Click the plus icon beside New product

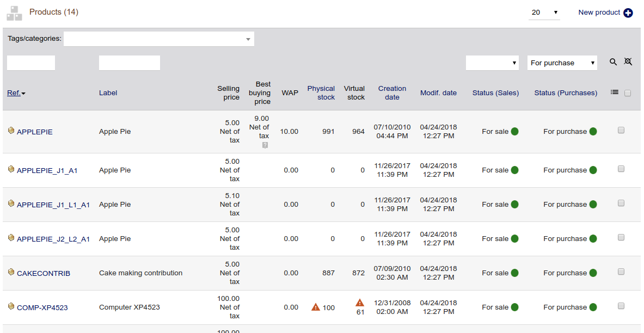628,13
